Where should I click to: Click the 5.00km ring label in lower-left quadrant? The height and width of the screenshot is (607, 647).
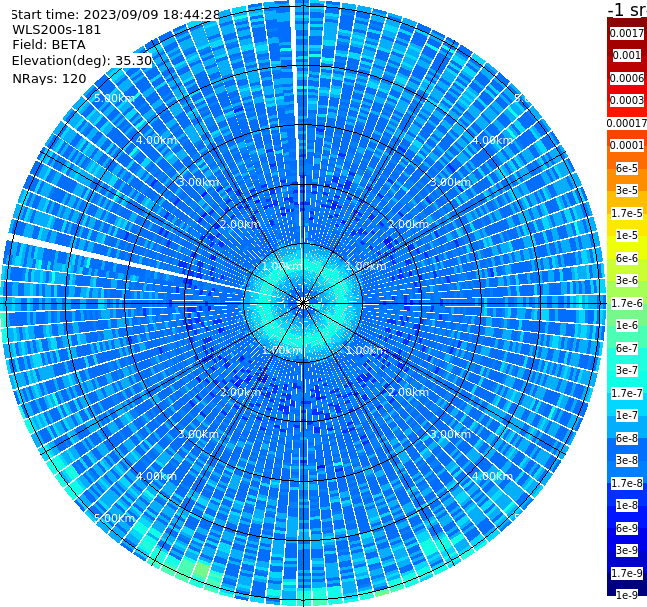pos(114,518)
